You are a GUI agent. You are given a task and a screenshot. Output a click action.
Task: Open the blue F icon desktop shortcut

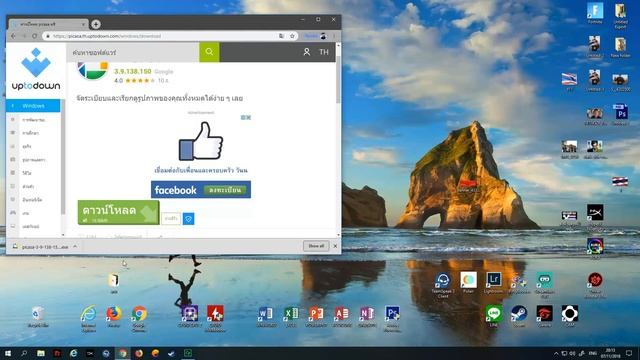595,13
